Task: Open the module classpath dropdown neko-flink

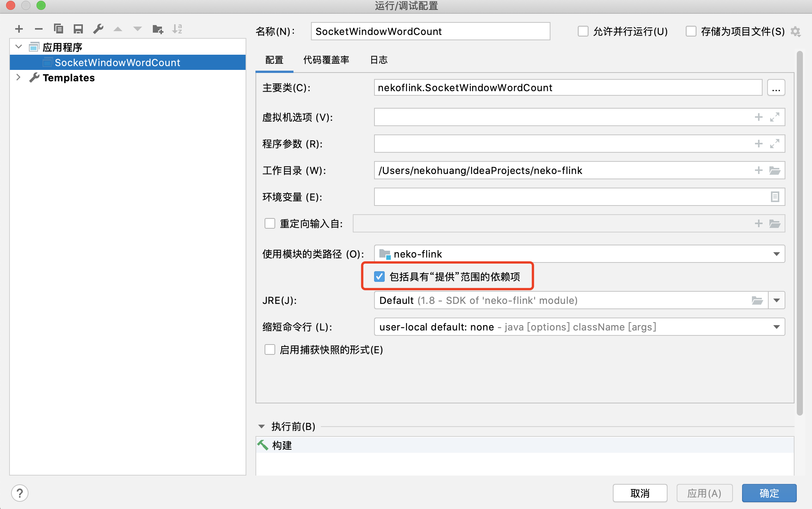Action: [x=579, y=254]
